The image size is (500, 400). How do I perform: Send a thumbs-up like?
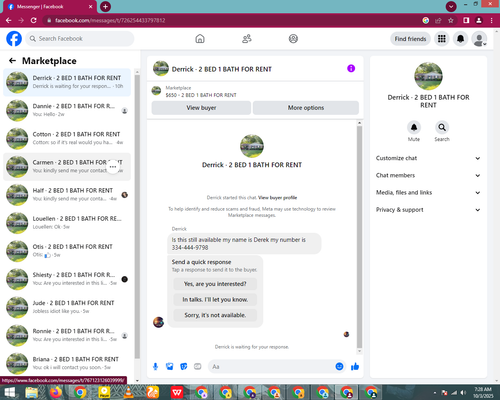tap(355, 367)
